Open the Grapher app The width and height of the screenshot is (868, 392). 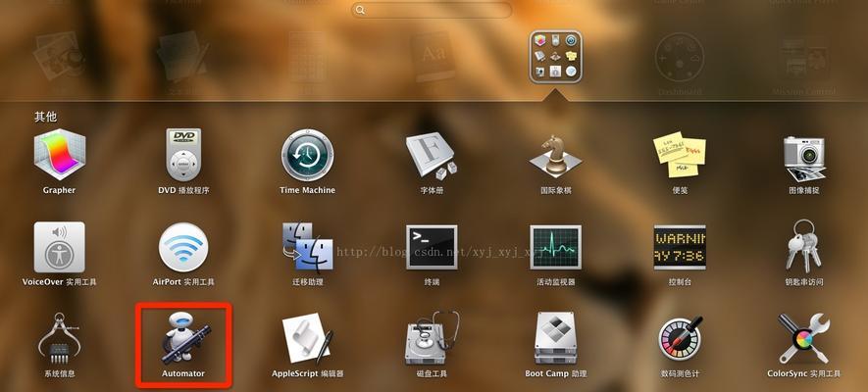click(60, 154)
